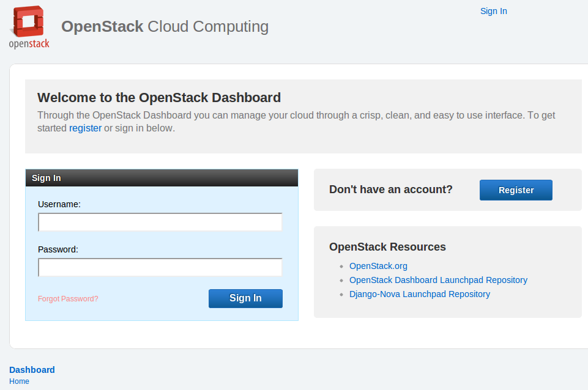The width and height of the screenshot is (588, 390).
Task: Open the OpenStack.org resource link
Action: [378, 266]
